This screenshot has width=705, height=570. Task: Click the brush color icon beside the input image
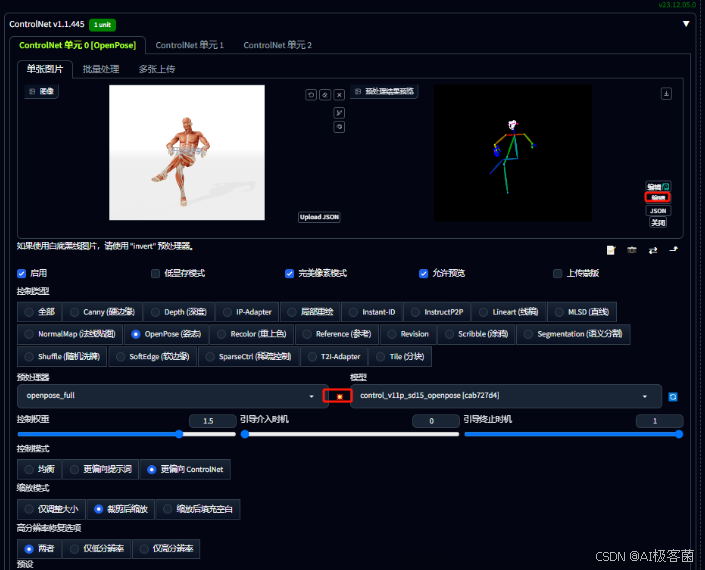click(x=339, y=113)
